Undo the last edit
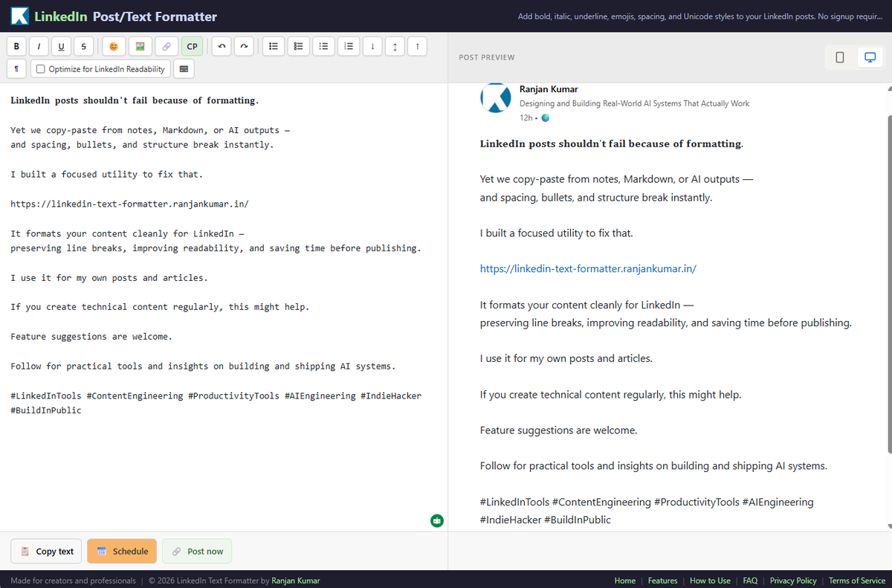 tap(221, 46)
